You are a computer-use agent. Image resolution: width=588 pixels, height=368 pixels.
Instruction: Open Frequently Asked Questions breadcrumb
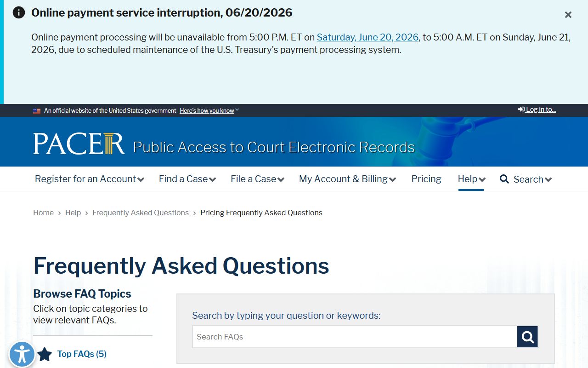141,213
